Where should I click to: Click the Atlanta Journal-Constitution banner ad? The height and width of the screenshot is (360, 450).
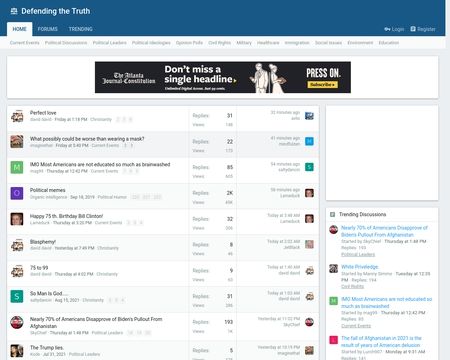coord(223,77)
